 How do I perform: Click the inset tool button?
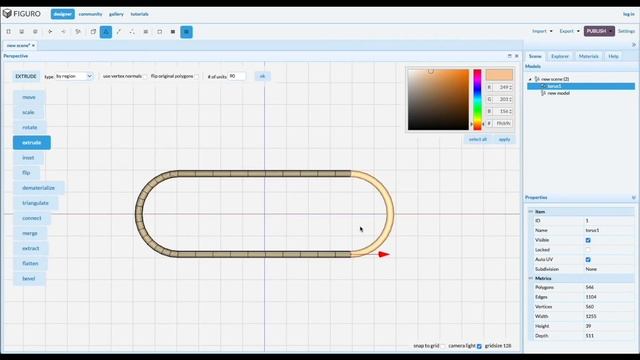pyautogui.click(x=28, y=158)
